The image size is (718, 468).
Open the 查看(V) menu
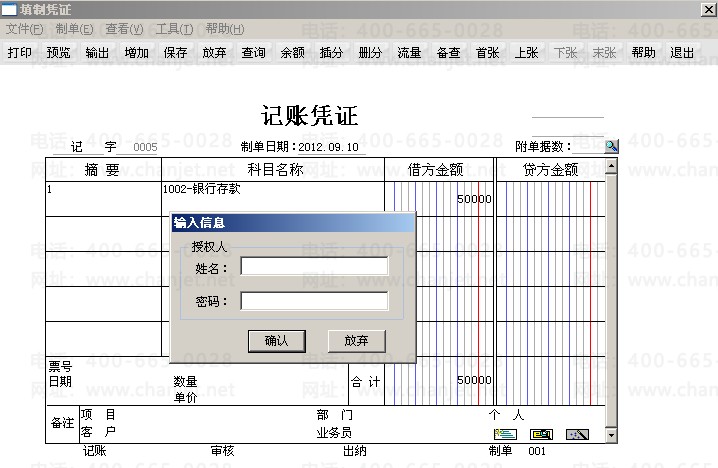click(124, 29)
